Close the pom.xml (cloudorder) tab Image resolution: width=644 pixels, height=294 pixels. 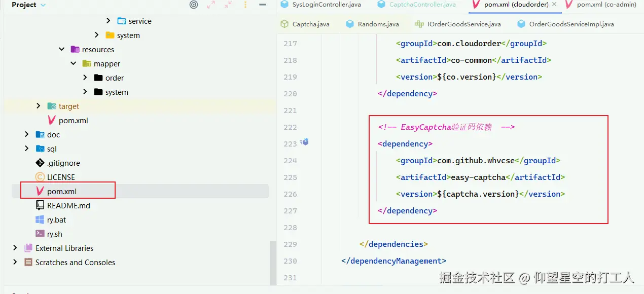click(x=554, y=5)
